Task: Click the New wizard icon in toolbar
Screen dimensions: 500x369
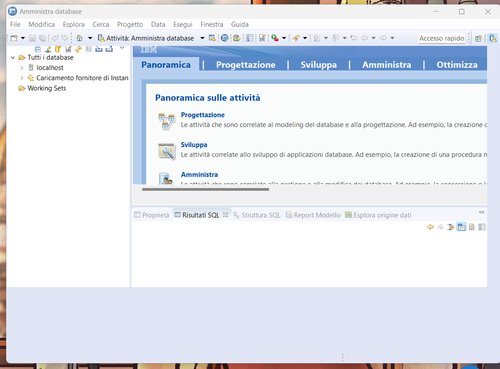Action: (x=14, y=38)
